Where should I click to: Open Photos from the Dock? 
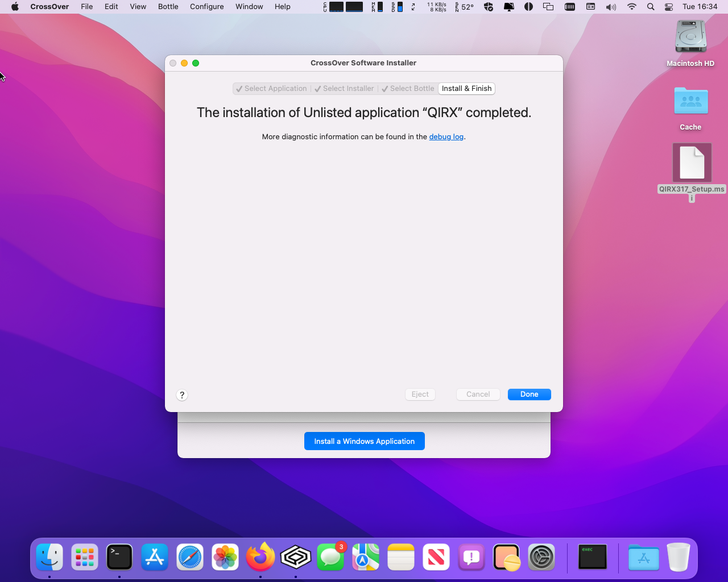(225, 557)
